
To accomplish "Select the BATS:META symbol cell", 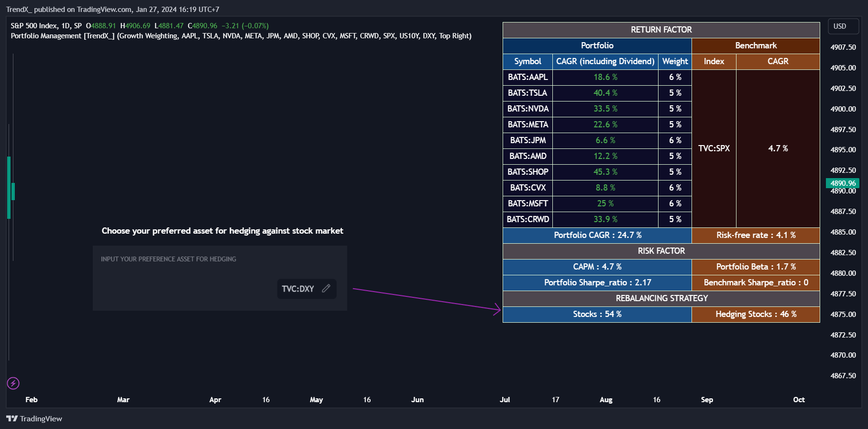I will point(527,124).
